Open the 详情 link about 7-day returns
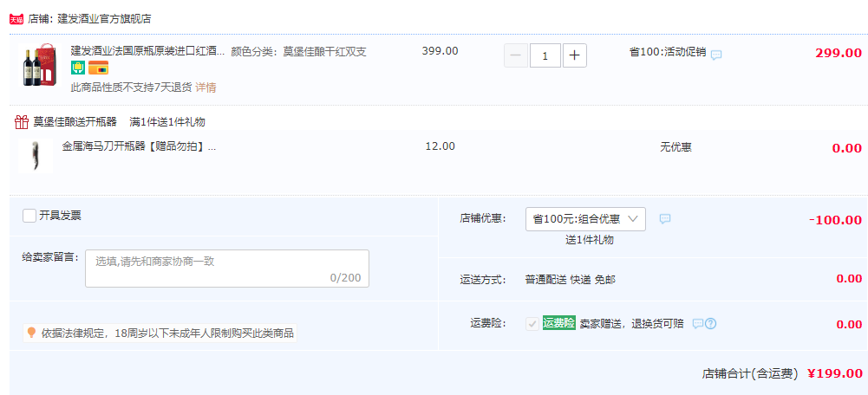This screenshot has height=395, width=868. [206, 87]
